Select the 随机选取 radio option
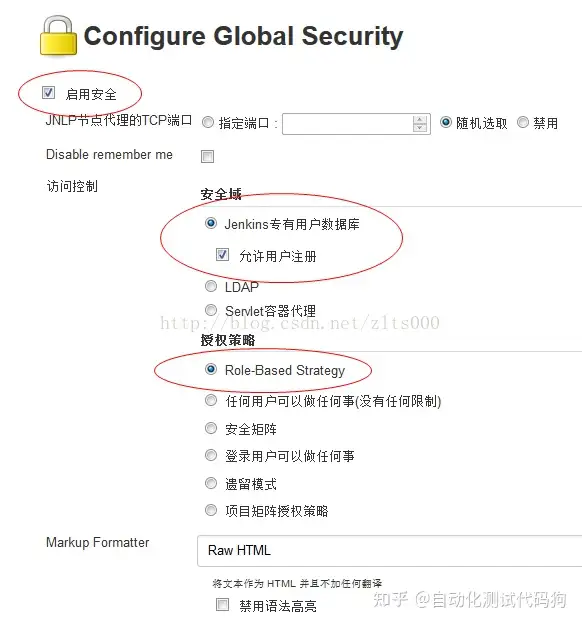Screen dimensions: 582x625 pyautogui.click(x=446, y=122)
